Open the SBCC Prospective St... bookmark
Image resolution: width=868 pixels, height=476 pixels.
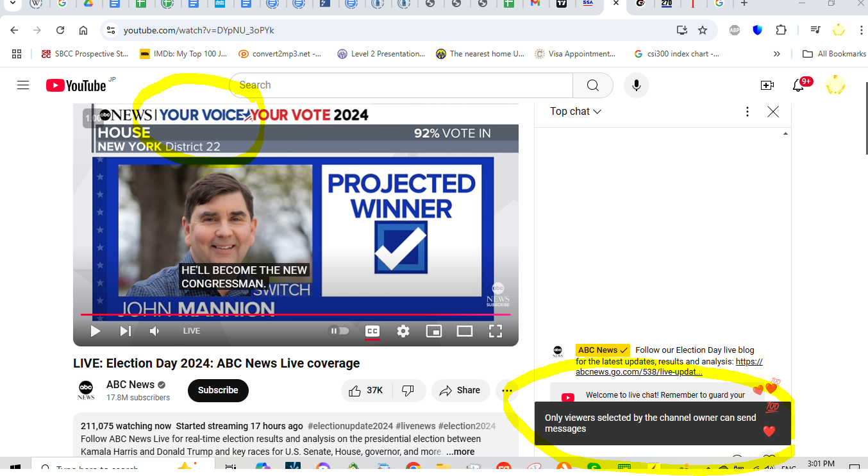pos(85,54)
